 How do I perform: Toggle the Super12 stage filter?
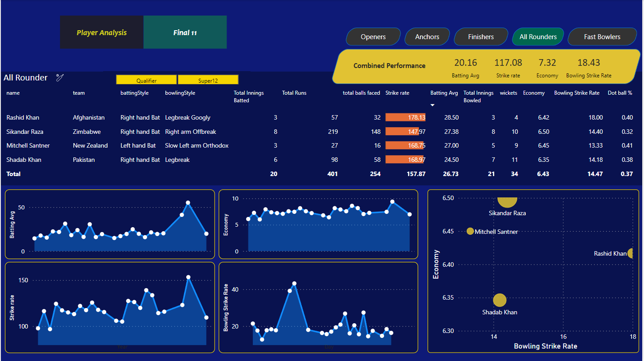point(208,79)
